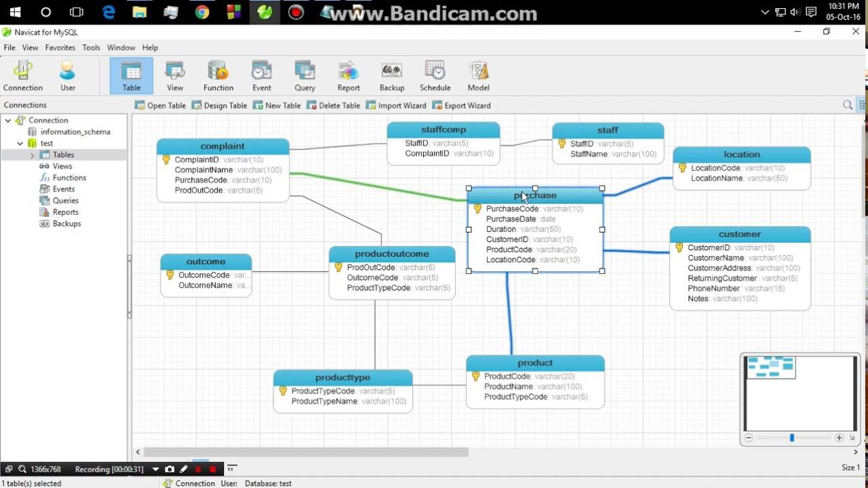Image resolution: width=868 pixels, height=488 pixels.
Task: Open the Windows Start menu
Action: (x=15, y=12)
